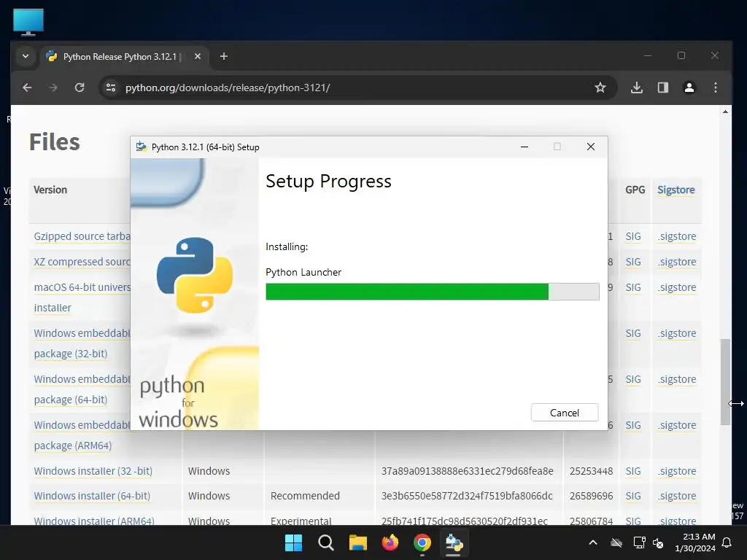The width and height of the screenshot is (747, 560).
Task: Minimize the Python Setup dialog
Action: (525, 147)
